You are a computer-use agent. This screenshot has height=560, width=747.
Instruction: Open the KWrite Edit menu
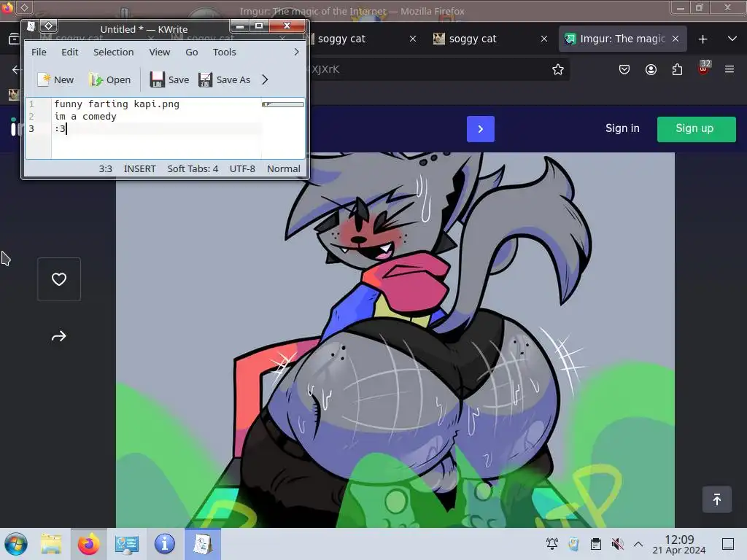(69, 52)
